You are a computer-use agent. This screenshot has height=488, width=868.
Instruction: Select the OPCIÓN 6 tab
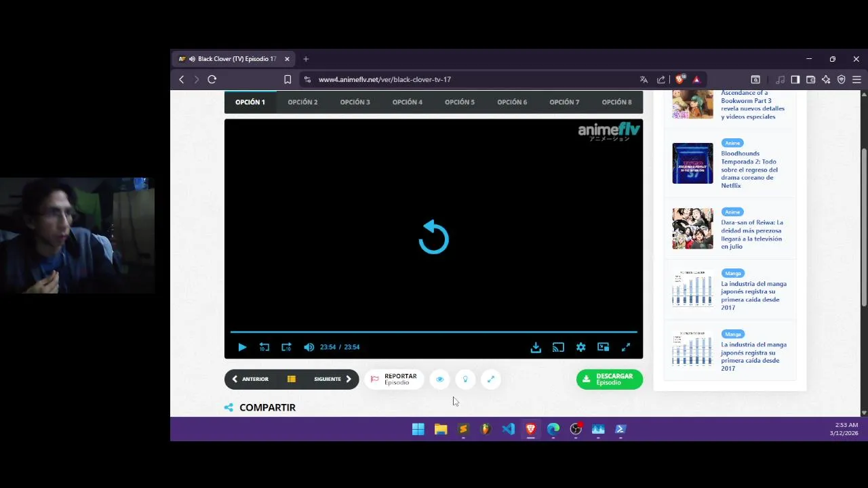[512, 102]
